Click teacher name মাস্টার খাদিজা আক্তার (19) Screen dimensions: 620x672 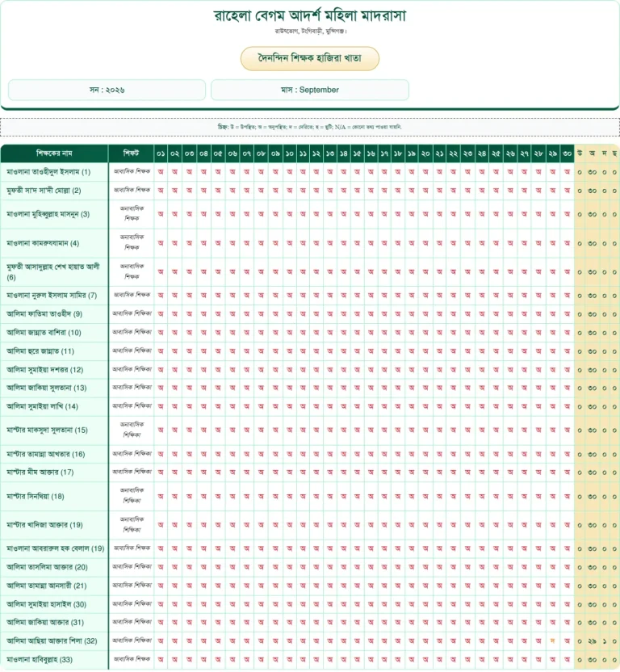(x=44, y=524)
